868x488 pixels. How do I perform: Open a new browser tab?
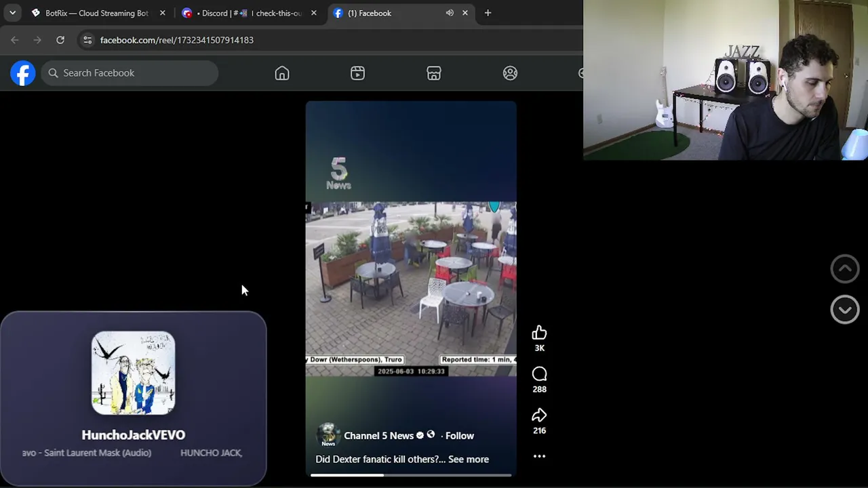[x=488, y=13]
